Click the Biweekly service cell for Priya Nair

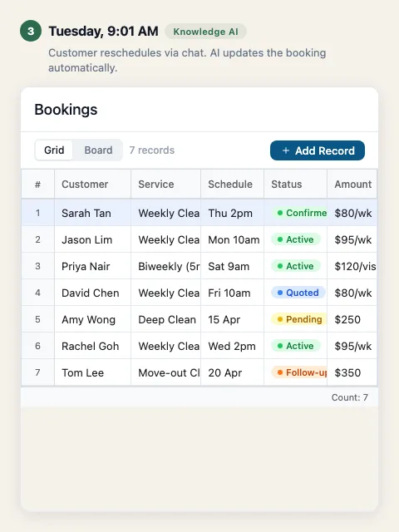tap(166, 266)
